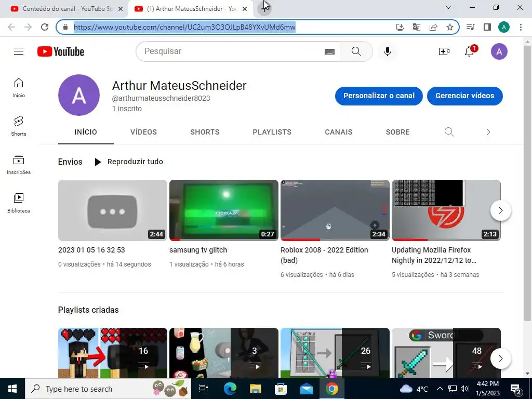Screen dimensions: 532x399
Task: Reload the page in Chrome
Action: coord(45,27)
